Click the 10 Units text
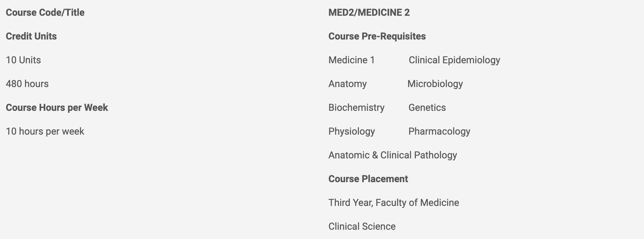The height and width of the screenshot is (239, 644). 23,60
